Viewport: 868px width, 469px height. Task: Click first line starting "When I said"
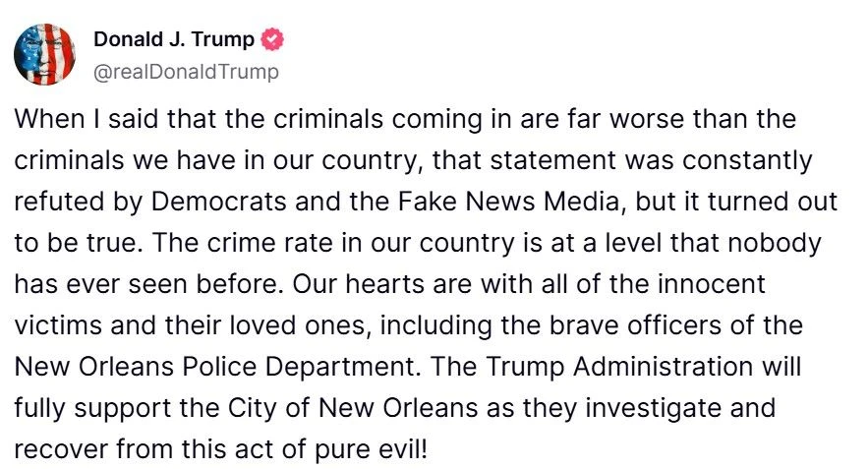[405, 119]
